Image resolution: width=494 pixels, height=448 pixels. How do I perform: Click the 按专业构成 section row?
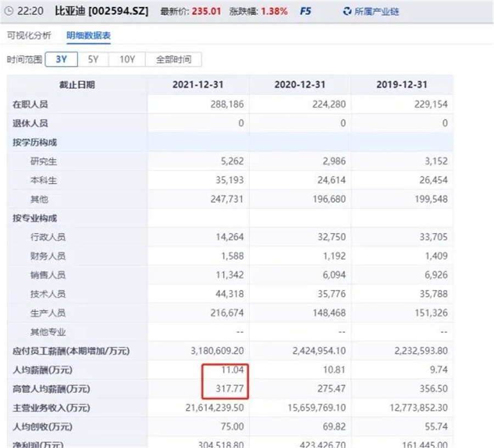230,218
